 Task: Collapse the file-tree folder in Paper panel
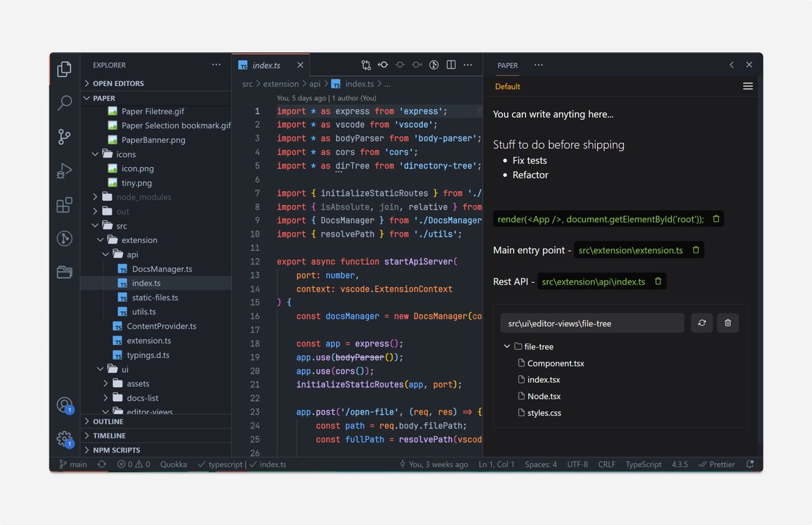point(507,346)
